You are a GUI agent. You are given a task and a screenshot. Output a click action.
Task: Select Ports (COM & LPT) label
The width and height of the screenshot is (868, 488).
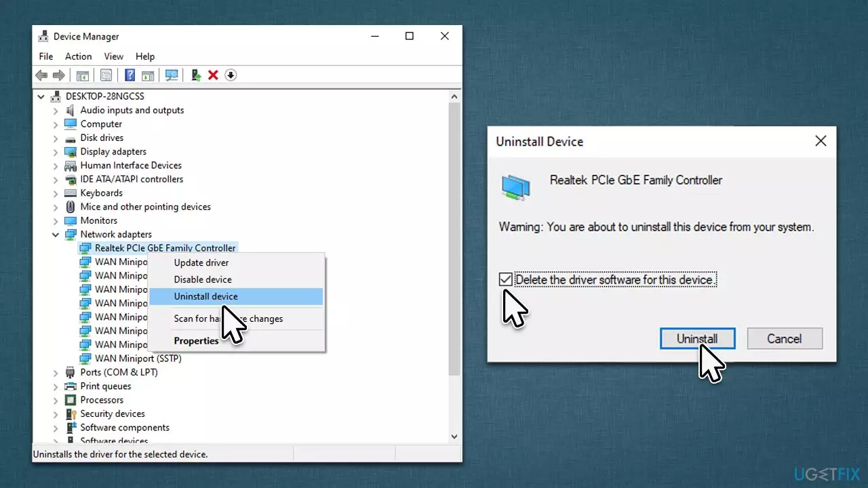(121, 372)
